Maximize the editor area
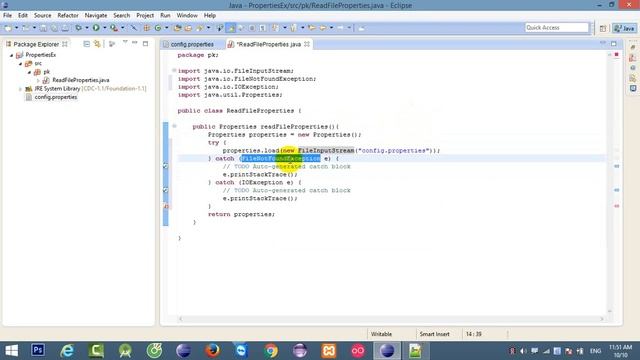This screenshot has height=360, width=640. tap(614, 43)
